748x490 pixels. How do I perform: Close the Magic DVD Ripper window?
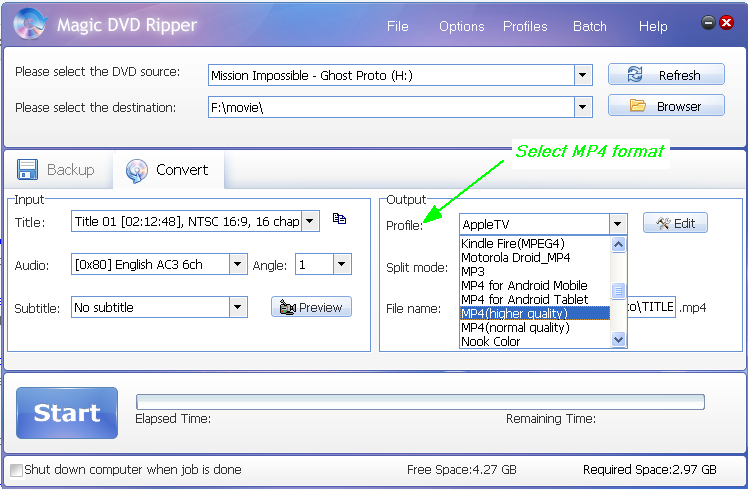pos(727,22)
